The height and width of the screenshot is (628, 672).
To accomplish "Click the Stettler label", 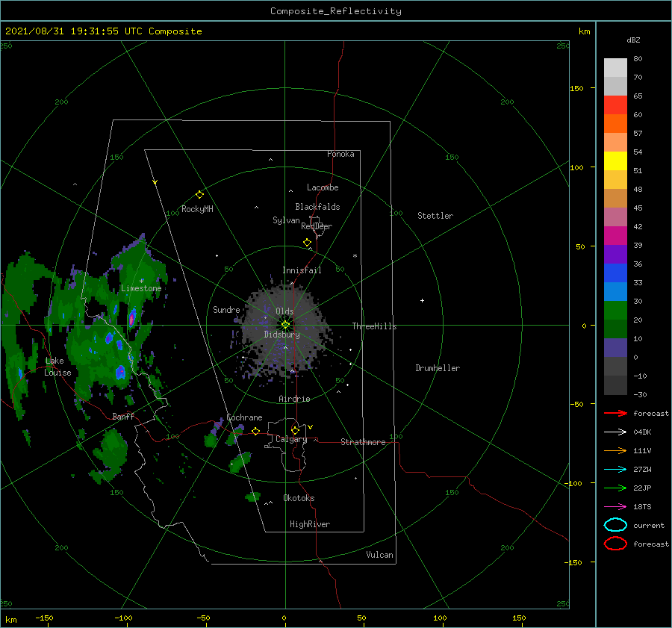I will pyautogui.click(x=435, y=216).
